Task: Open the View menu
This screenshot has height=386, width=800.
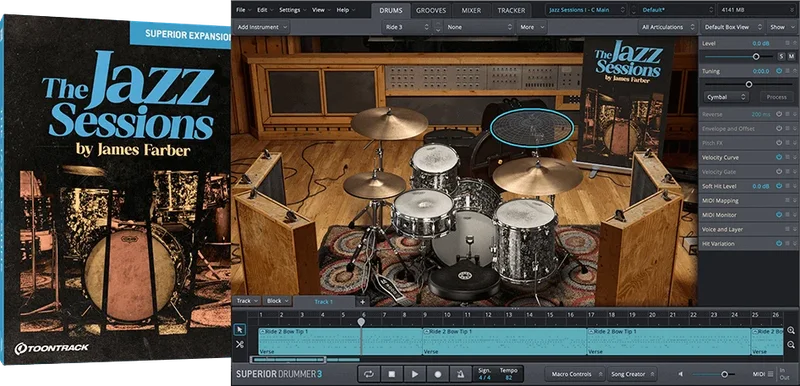Action: point(321,10)
